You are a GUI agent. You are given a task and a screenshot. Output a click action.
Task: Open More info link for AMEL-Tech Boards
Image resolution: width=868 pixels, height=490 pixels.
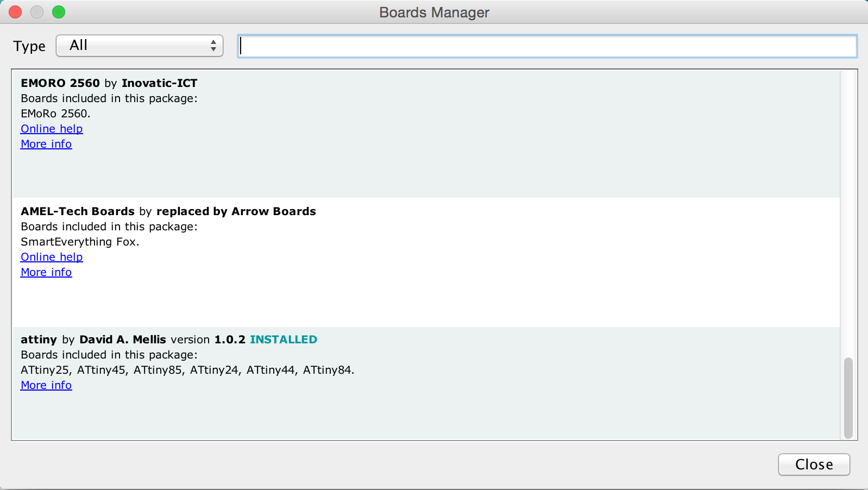click(x=46, y=272)
